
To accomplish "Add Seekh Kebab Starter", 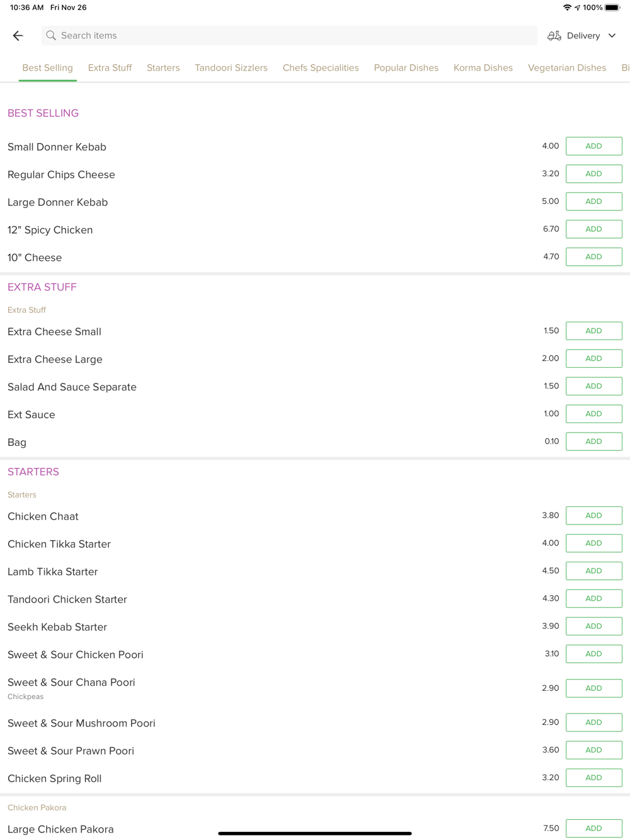I will (x=593, y=627).
